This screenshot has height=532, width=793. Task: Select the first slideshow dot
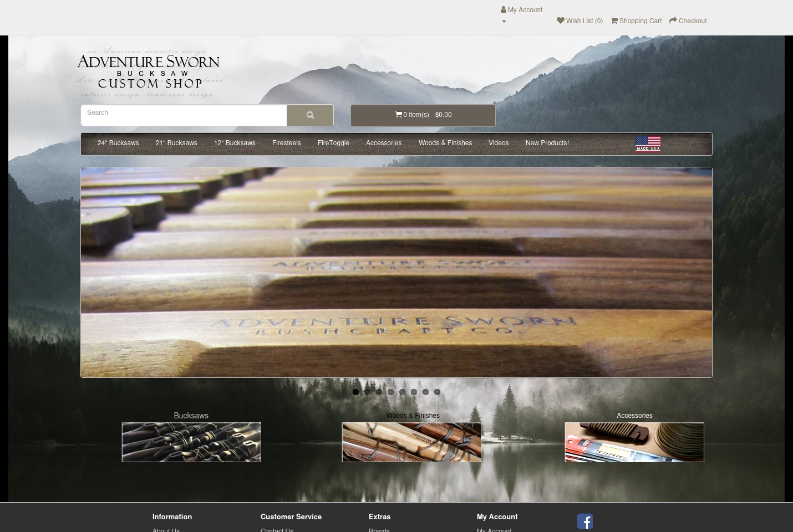click(x=355, y=392)
